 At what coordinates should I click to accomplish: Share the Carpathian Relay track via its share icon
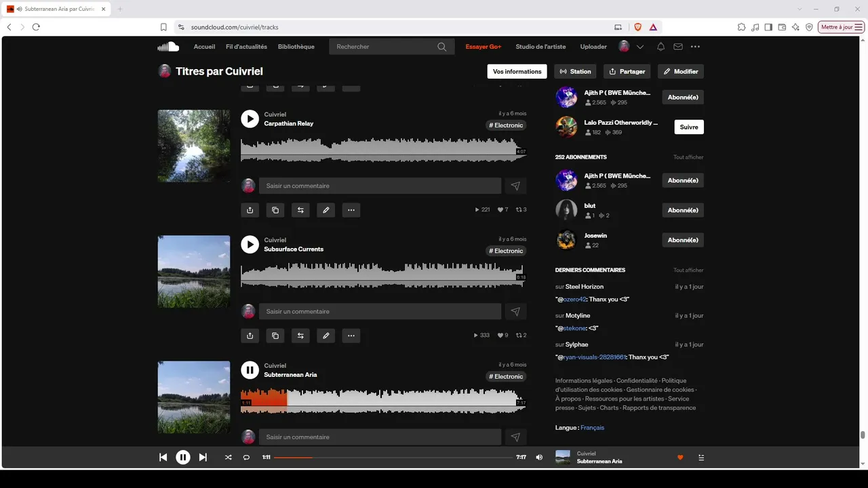point(250,210)
